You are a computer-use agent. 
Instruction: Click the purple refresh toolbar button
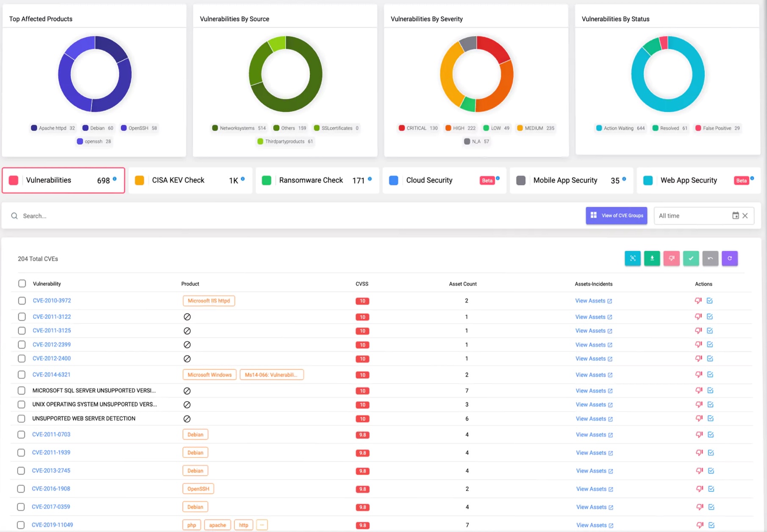coord(730,258)
